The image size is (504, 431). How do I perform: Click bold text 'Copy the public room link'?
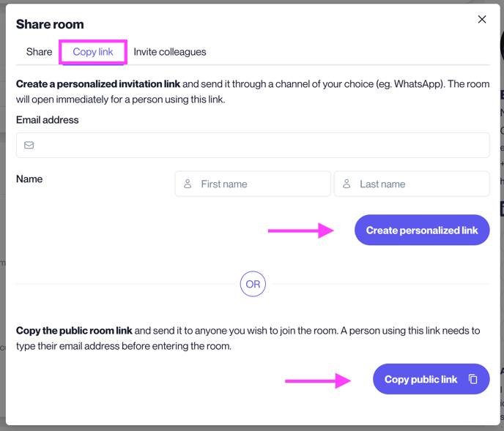coord(74,331)
